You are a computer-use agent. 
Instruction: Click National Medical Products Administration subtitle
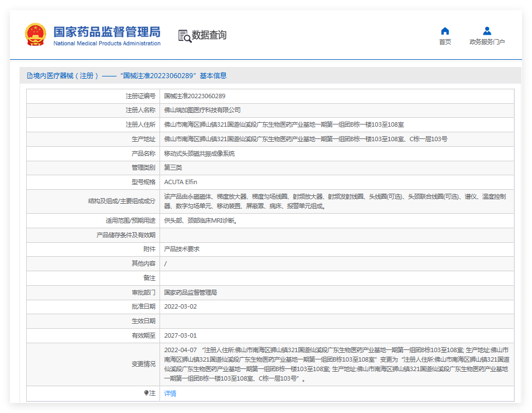[107, 44]
